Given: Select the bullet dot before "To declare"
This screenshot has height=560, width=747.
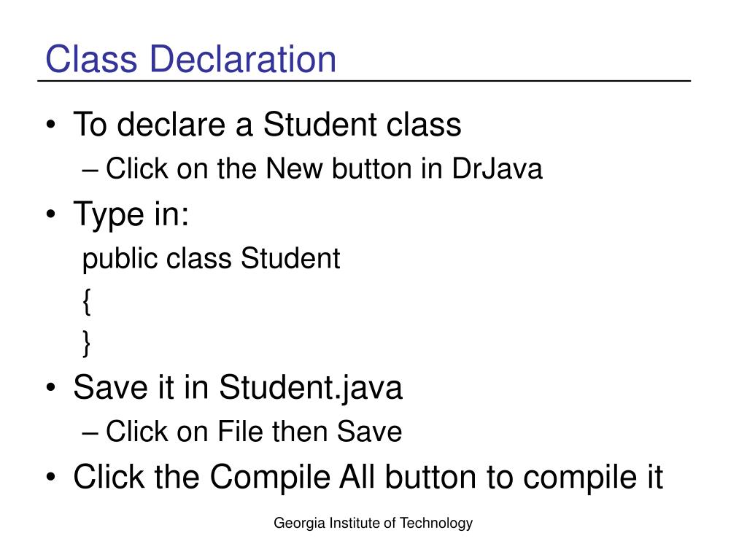Looking at the screenshot, I should [x=51, y=125].
